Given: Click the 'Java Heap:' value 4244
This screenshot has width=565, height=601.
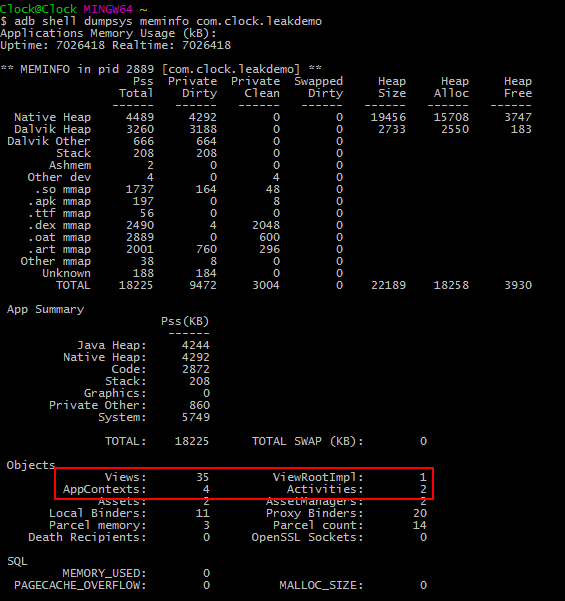Looking at the screenshot, I should coord(196,345).
